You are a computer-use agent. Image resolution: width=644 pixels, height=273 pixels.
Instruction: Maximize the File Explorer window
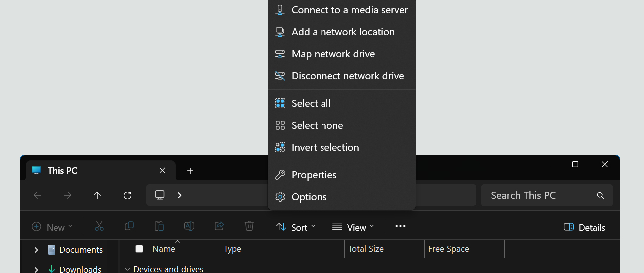point(575,164)
